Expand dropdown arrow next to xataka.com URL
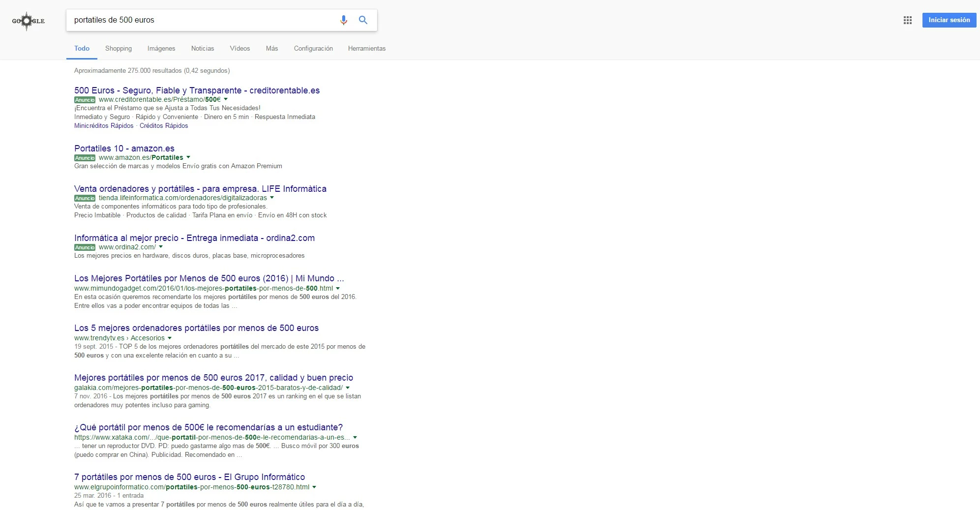 coord(355,437)
